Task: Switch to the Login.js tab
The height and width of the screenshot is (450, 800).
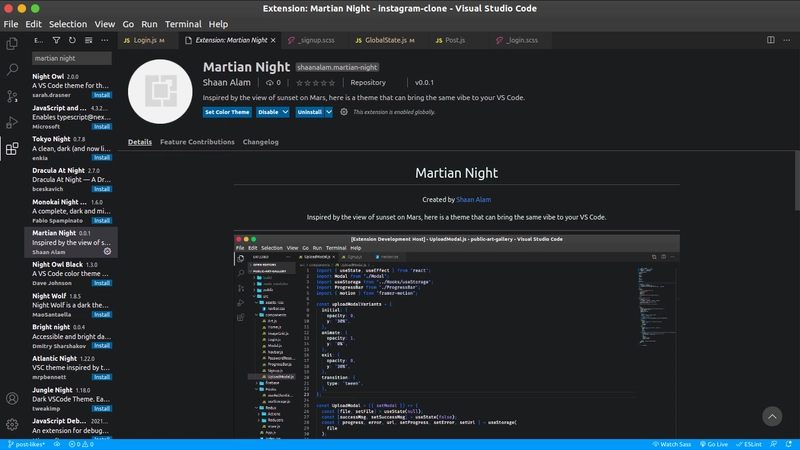Action: click(x=148, y=40)
